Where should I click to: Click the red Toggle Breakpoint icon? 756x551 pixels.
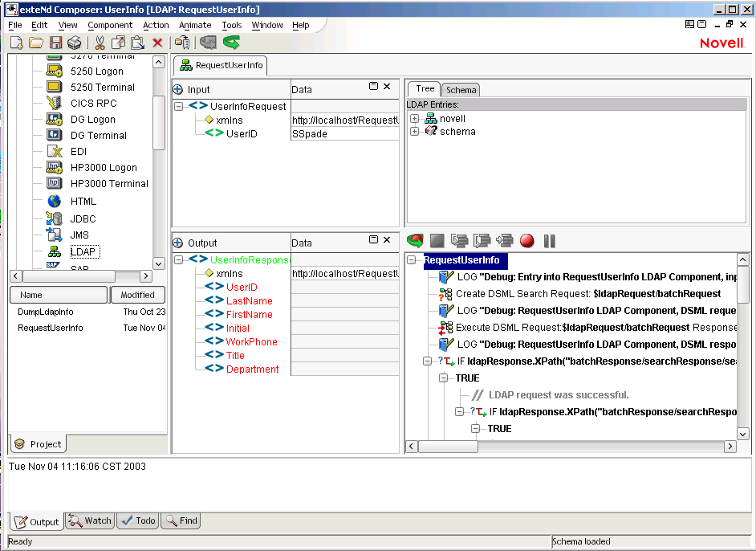[x=526, y=240]
